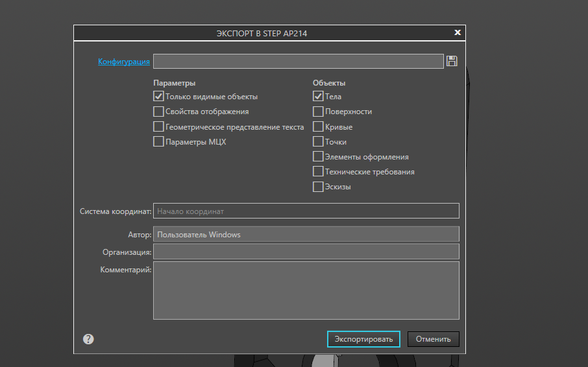
Task: Click the 'Отменить' button
Action: click(433, 339)
